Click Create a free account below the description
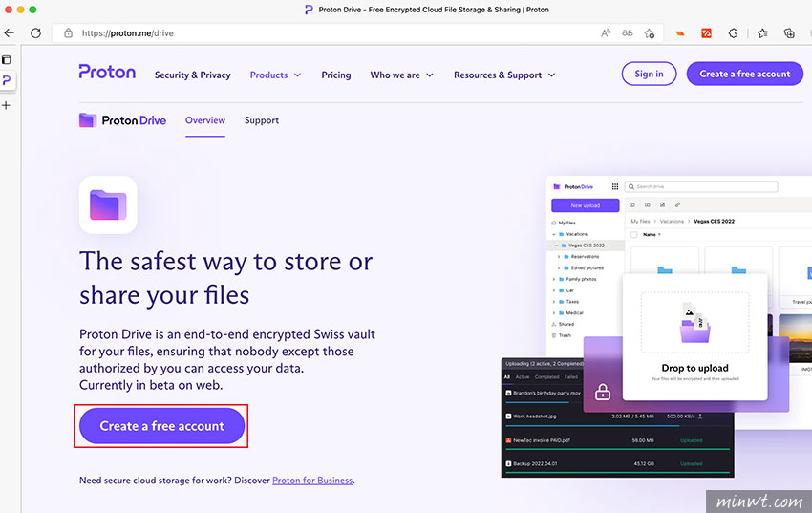Viewport: 812px width, 513px height. click(162, 426)
